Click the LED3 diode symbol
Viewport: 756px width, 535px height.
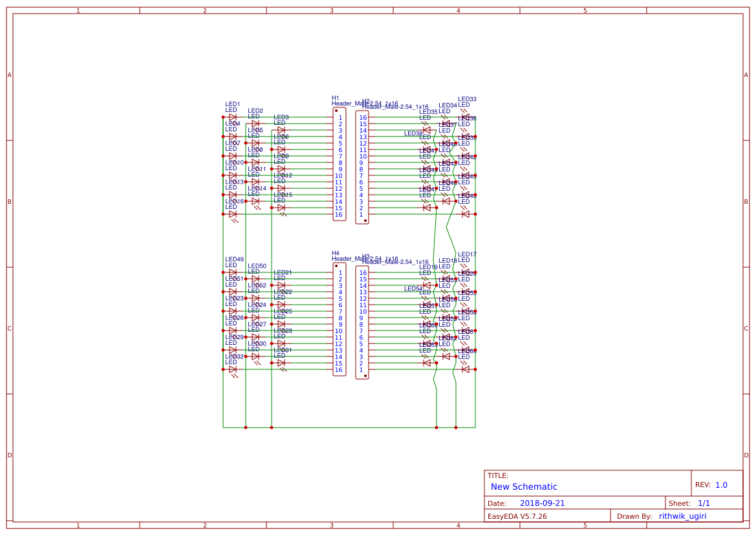[281, 130]
